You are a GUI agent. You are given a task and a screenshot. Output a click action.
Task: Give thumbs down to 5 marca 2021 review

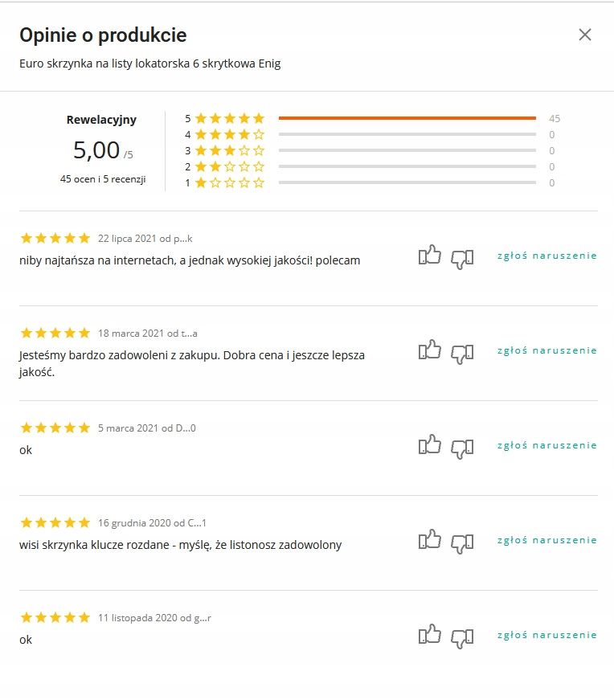coord(462,448)
